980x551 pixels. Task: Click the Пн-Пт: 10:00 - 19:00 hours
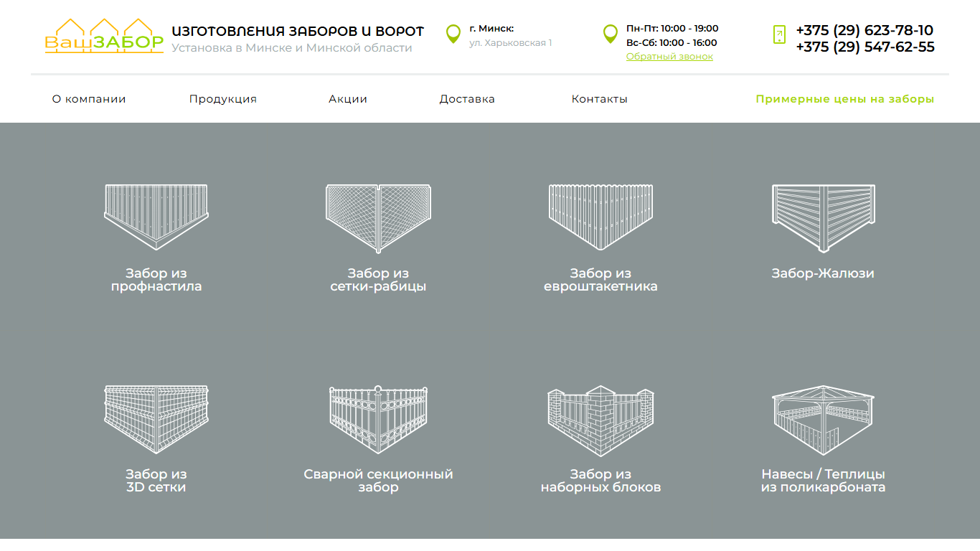pos(672,29)
